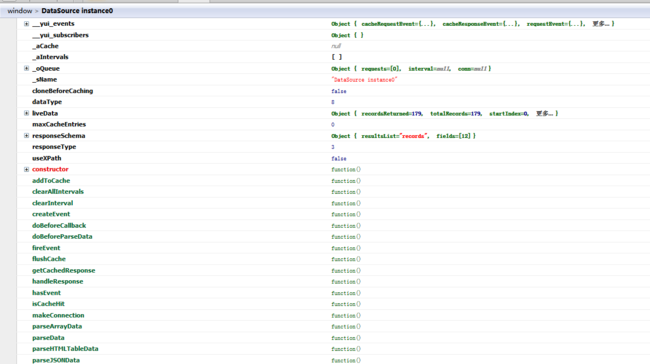This screenshot has height=364, width=650.
Task: Select the cloneBeforeCaching property name
Action: tap(63, 91)
